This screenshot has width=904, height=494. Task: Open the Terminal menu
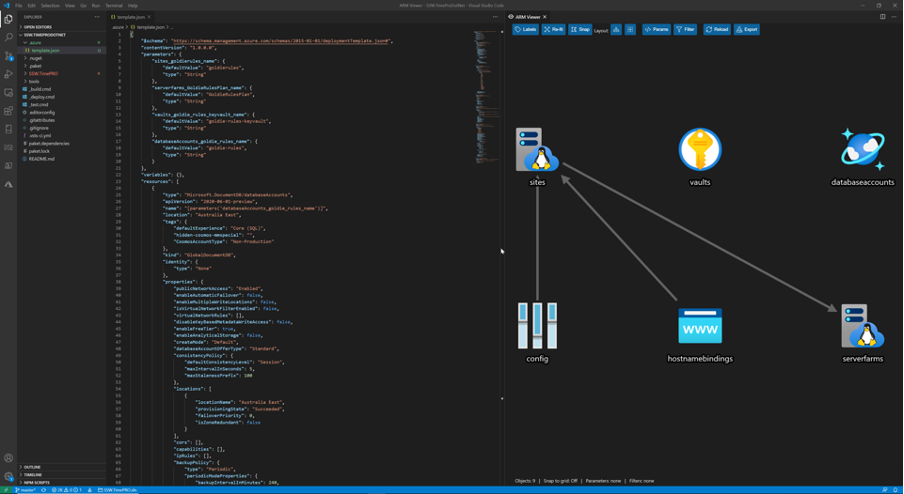(114, 5)
